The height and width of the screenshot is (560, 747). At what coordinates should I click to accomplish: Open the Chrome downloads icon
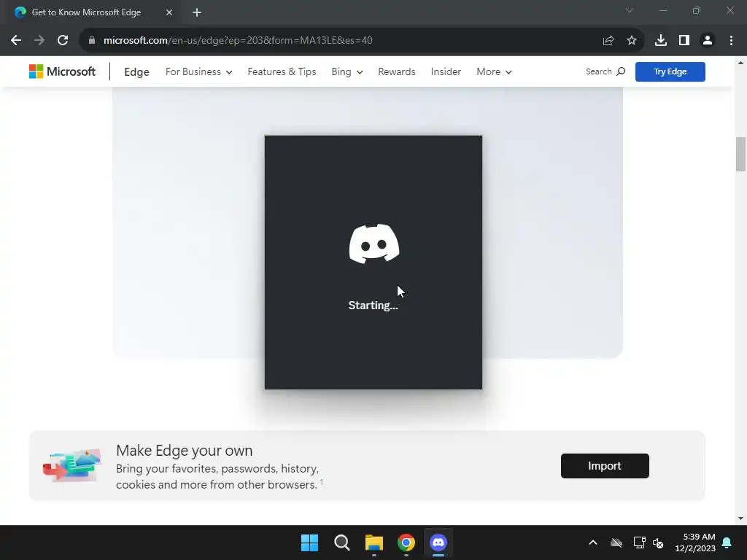click(x=661, y=41)
